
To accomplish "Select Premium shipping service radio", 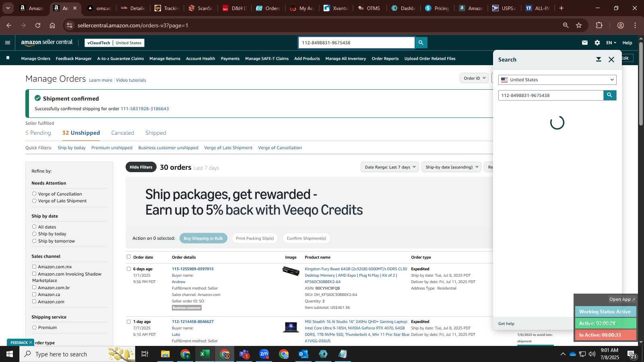I will click(x=34, y=327).
